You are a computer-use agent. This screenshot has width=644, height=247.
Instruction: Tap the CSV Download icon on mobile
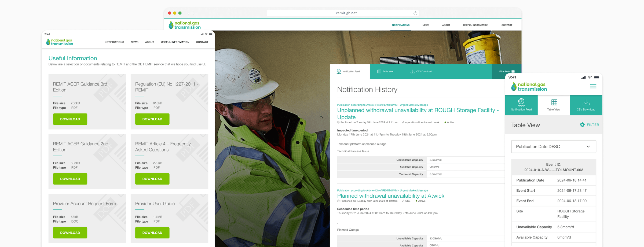[x=586, y=103]
